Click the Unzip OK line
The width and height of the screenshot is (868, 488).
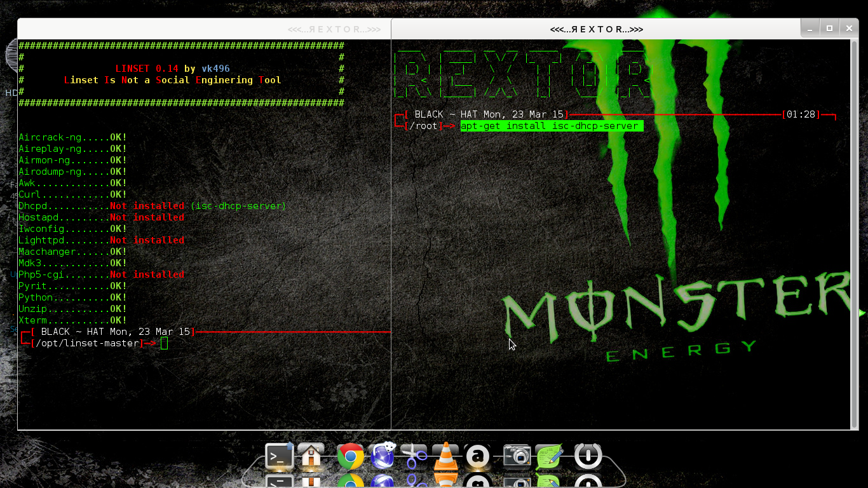click(x=72, y=309)
